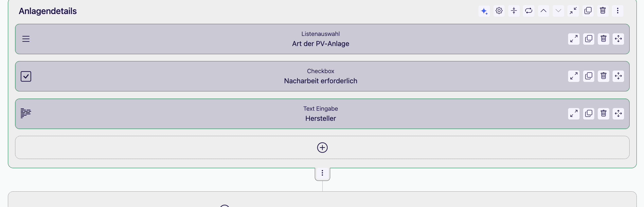Click the checkbox icon of Nacharbeit erforderlich

(x=26, y=76)
